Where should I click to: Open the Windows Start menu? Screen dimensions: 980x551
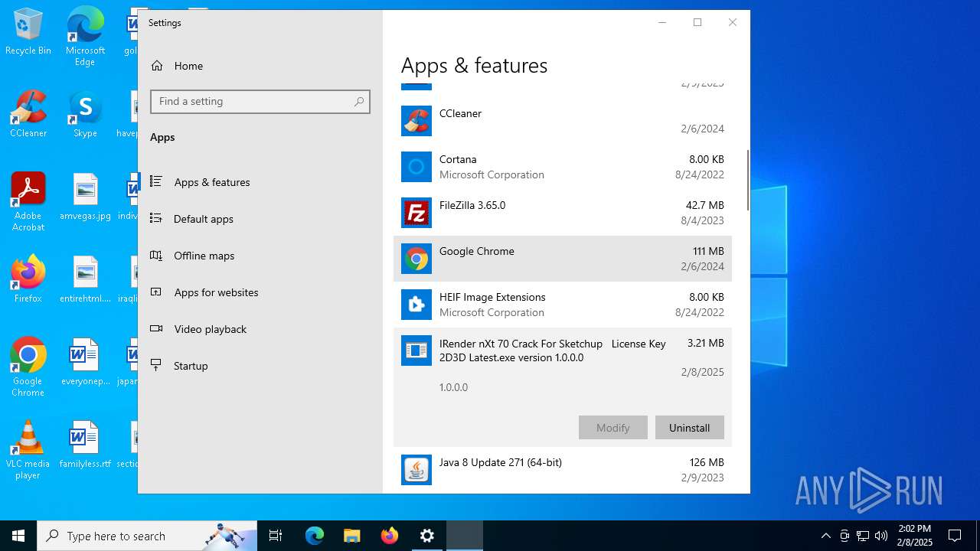(18, 536)
